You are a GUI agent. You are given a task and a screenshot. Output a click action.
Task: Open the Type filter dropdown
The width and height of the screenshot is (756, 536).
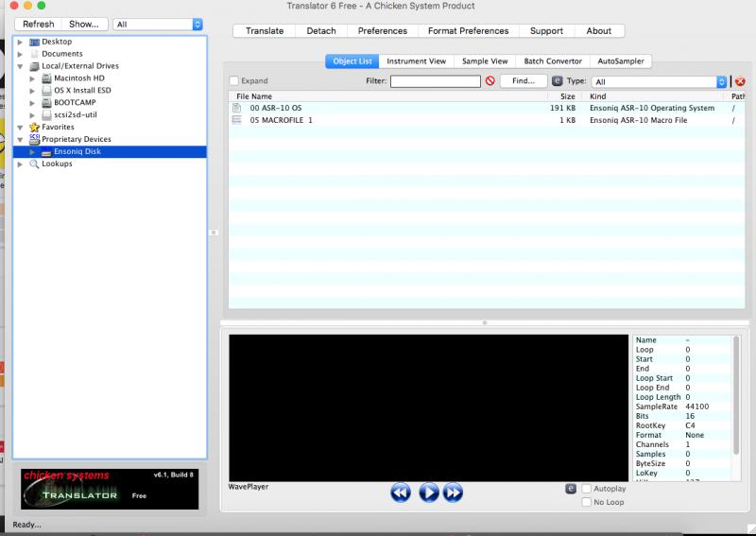pos(659,81)
